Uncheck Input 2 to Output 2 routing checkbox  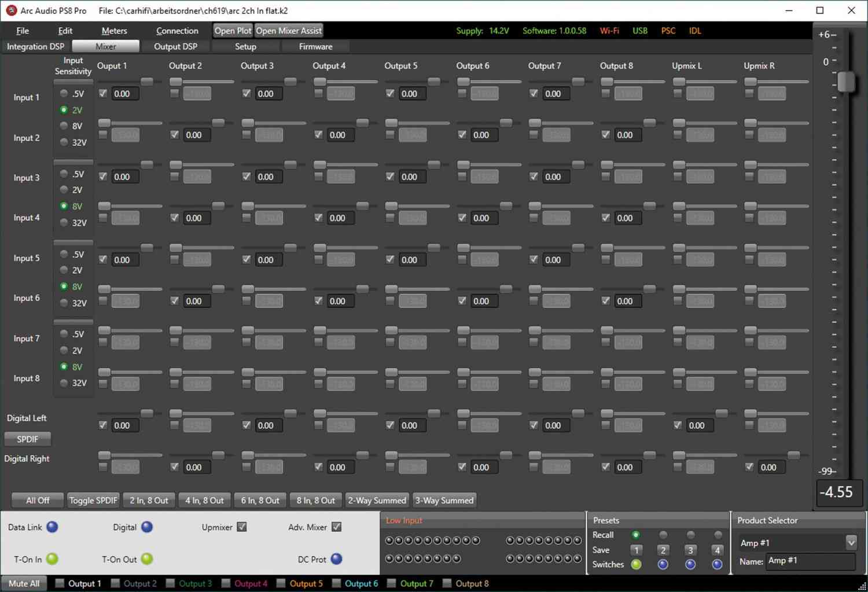pos(175,134)
